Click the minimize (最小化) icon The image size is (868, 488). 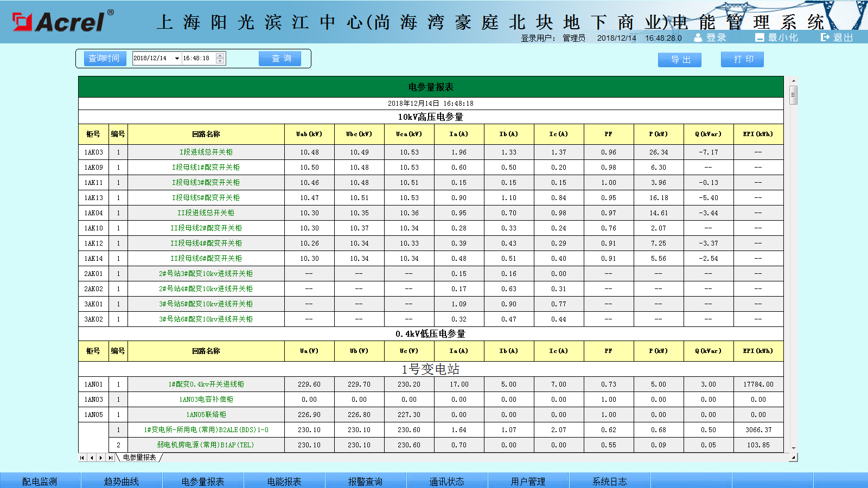click(759, 37)
